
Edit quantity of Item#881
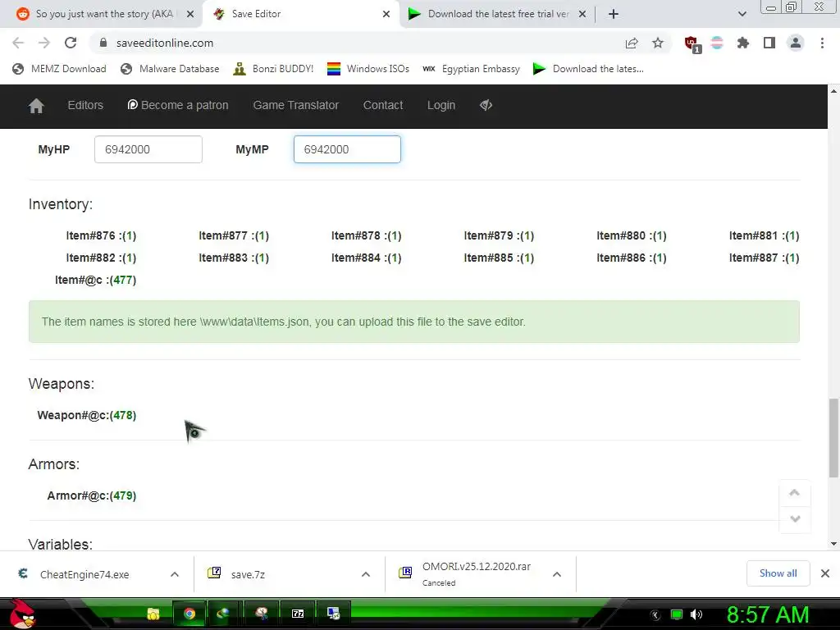click(792, 235)
